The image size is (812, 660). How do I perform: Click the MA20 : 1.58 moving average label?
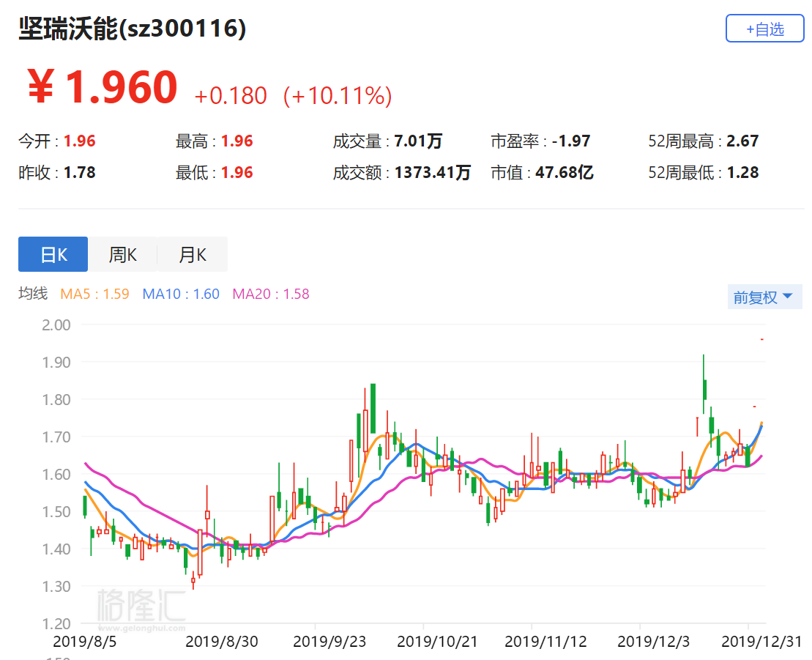(271, 294)
